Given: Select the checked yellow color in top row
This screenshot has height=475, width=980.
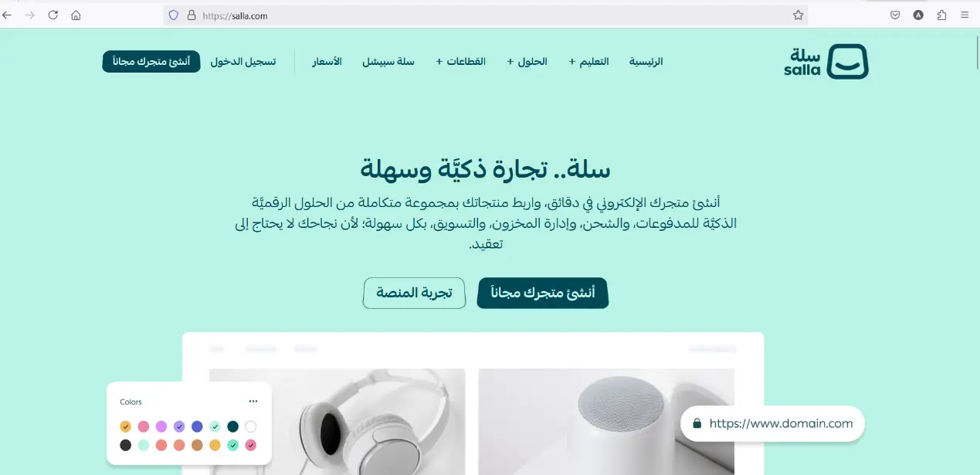Looking at the screenshot, I should pyautogui.click(x=125, y=426).
